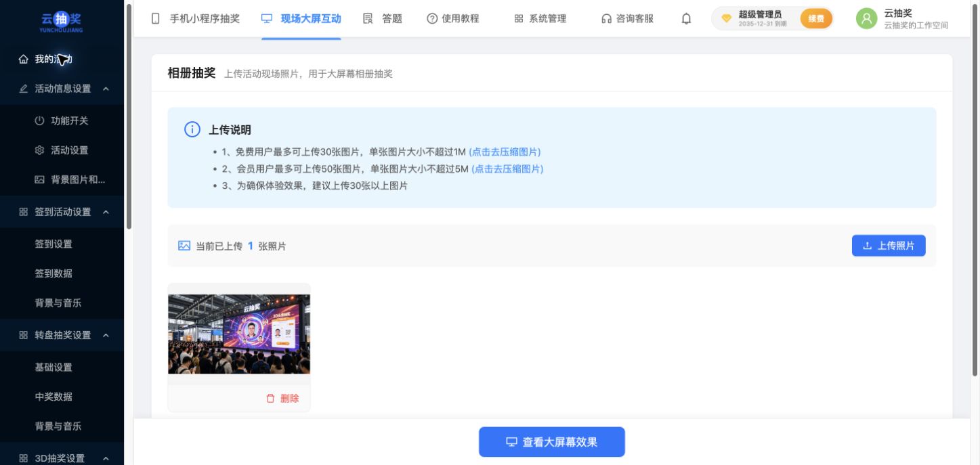This screenshot has width=980, height=465.
Task: Click the question mark icon beside 使用教程
Action: [x=432, y=18]
